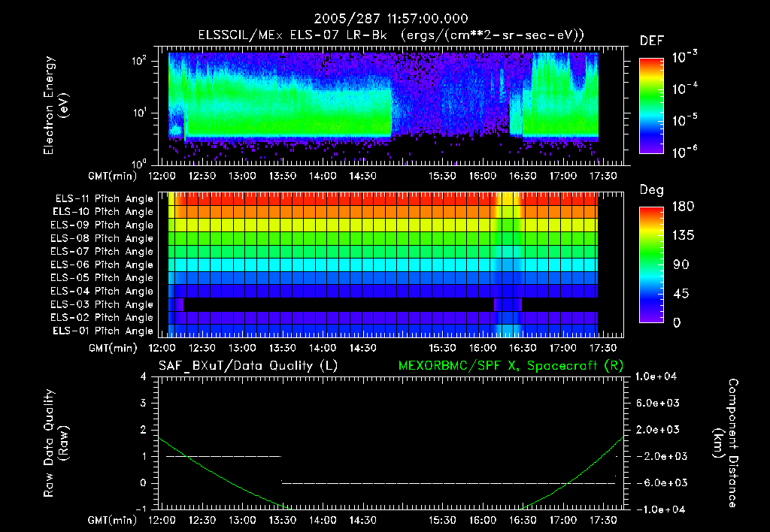Click the green MEXORBMC/SPF X, Spacecraft (R) label
The image size is (770, 532).
511,366
